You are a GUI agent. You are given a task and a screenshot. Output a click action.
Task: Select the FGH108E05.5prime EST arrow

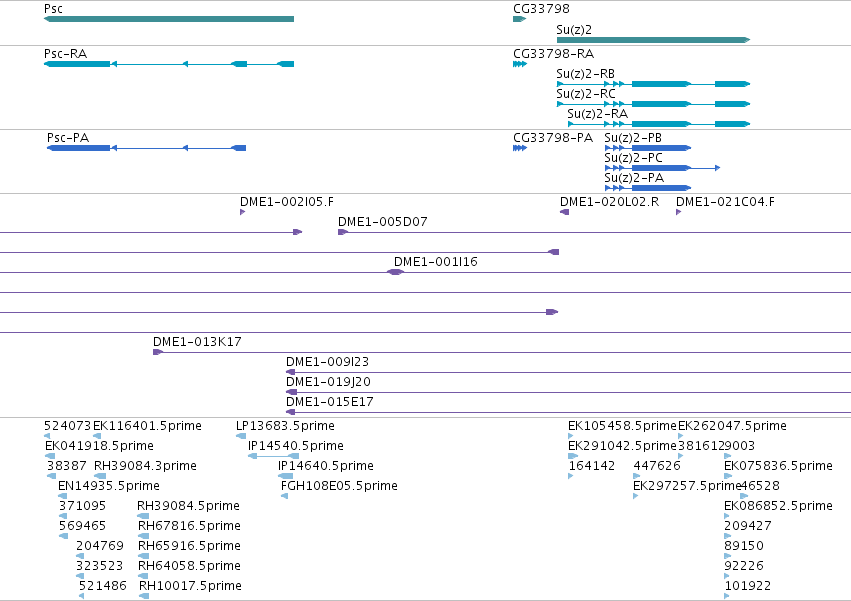284,496
